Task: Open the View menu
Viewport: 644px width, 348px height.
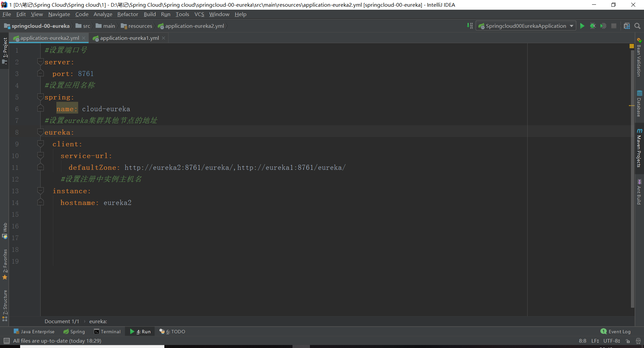Action: [37, 14]
